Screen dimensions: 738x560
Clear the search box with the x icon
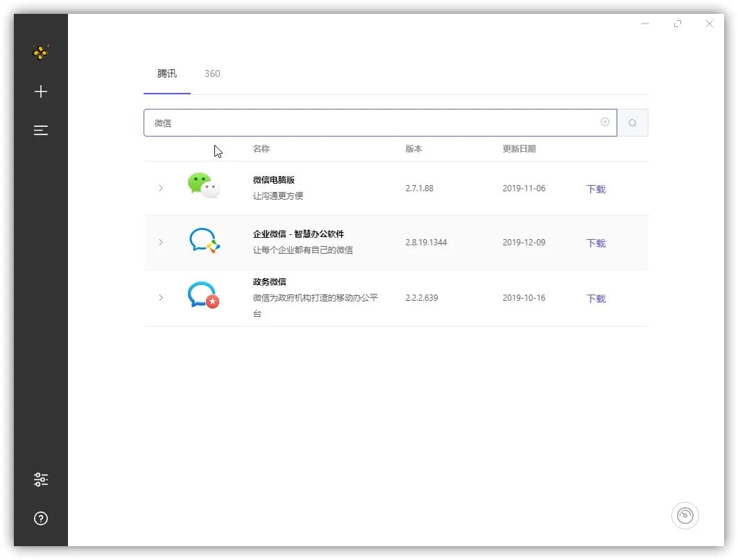point(604,122)
